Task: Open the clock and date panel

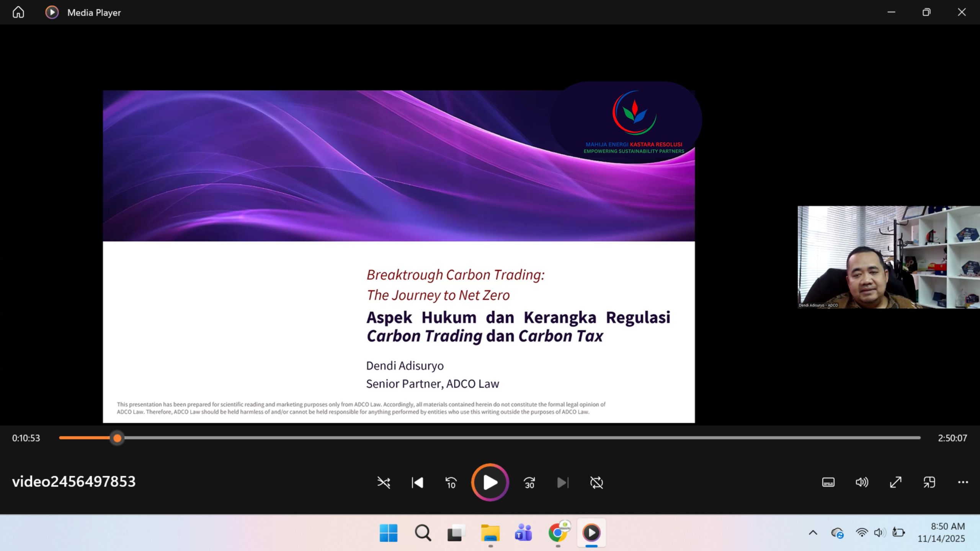Action: pos(941,532)
